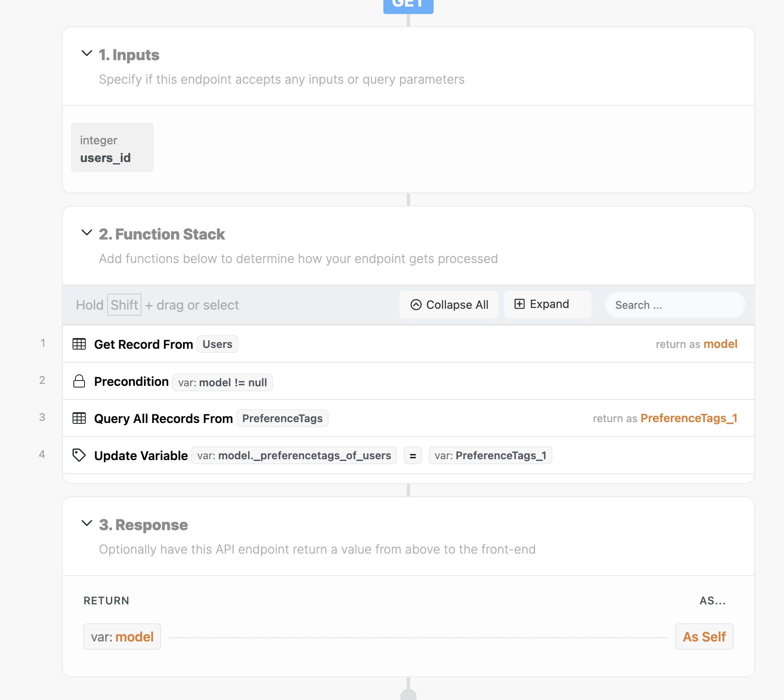
Task: Click the GET method badge
Action: [x=408, y=6]
